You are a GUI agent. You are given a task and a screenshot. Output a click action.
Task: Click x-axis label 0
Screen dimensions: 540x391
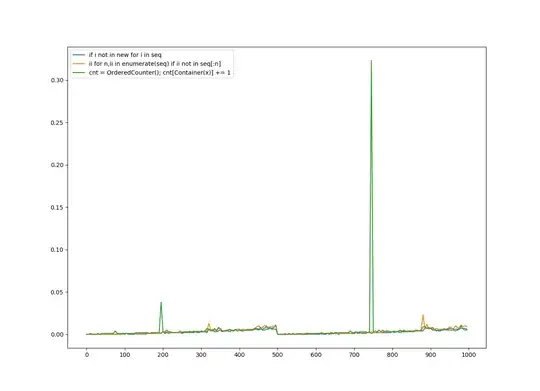[87, 355]
